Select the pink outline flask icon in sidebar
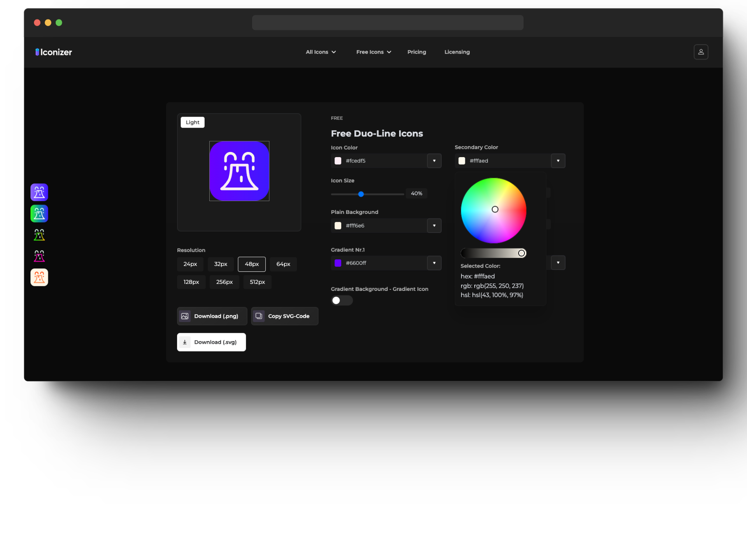Image resolution: width=747 pixels, height=560 pixels. coord(39,256)
